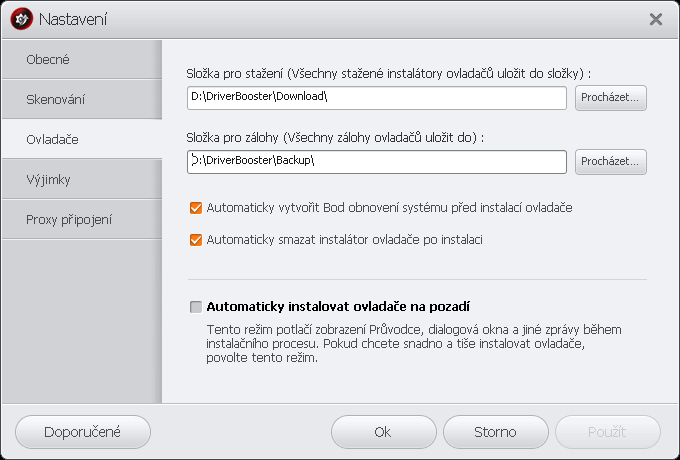This screenshot has width=680, height=460.
Task: Cancel changes with the Storno button
Action: (x=495, y=432)
